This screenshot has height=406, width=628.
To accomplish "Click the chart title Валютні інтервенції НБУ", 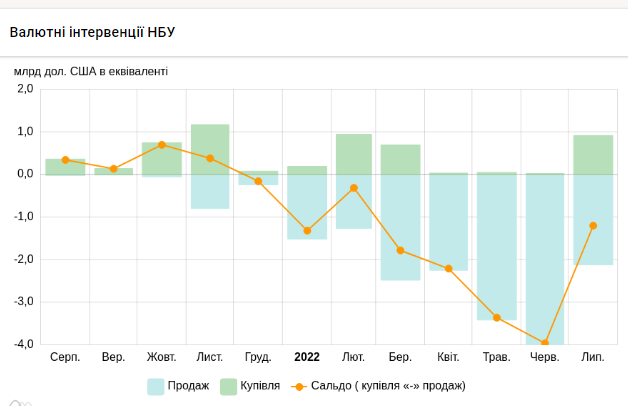I will pyautogui.click(x=92, y=32).
